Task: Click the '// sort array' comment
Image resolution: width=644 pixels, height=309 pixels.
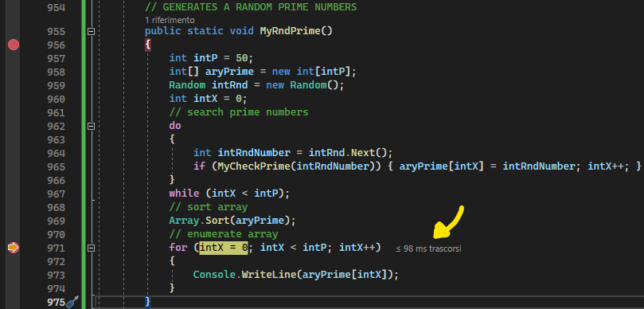Action: pyautogui.click(x=209, y=207)
